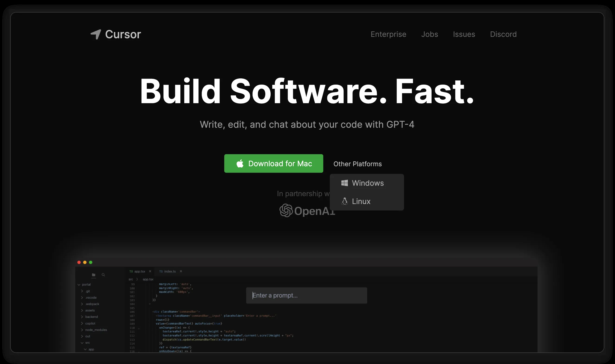
Task: Click the Download for Mac button
Action: [x=273, y=164]
